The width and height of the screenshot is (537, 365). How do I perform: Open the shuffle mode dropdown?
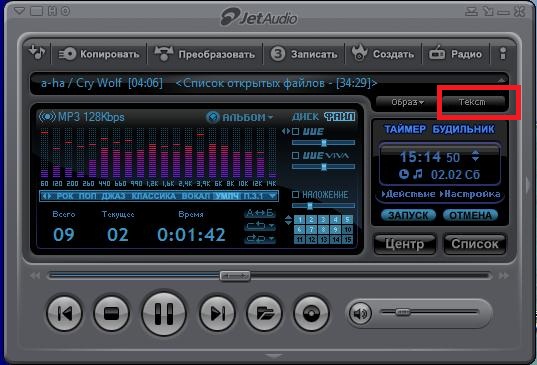[x=260, y=238]
